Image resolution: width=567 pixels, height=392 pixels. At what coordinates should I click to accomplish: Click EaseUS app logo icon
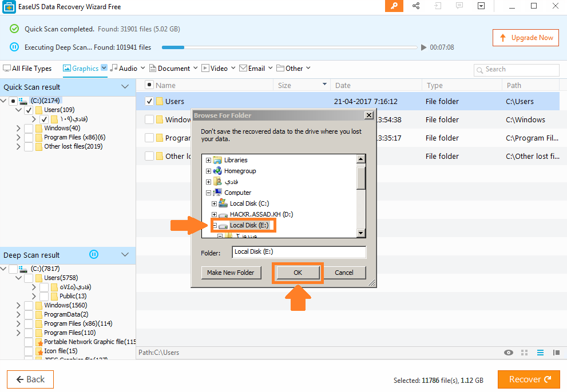9,7
